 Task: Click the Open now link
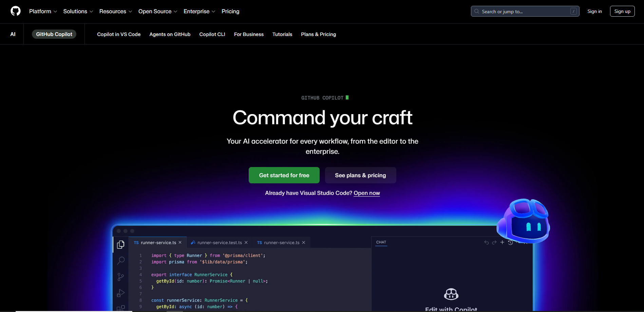[367, 193]
